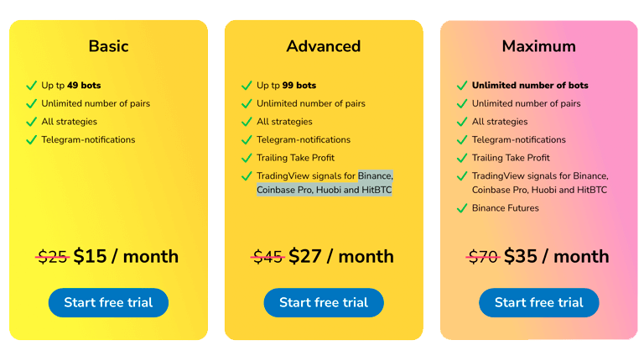644x361 pixels.
Task: Click checkmark next to Maximum TradingView signals
Action: pos(462,176)
